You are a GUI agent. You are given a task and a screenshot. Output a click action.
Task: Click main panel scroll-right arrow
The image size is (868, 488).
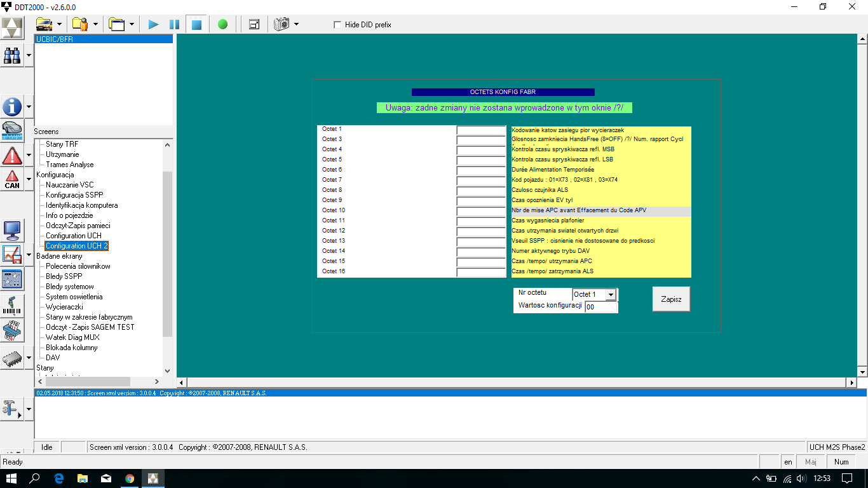tap(851, 383)
